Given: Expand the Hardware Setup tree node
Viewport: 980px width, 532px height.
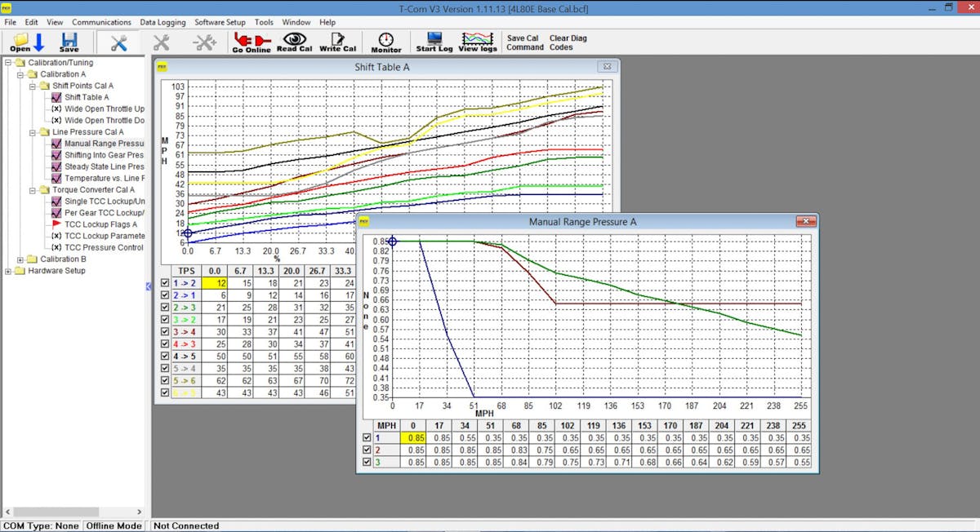Looking at the screenshot, I should pos(9,271).
